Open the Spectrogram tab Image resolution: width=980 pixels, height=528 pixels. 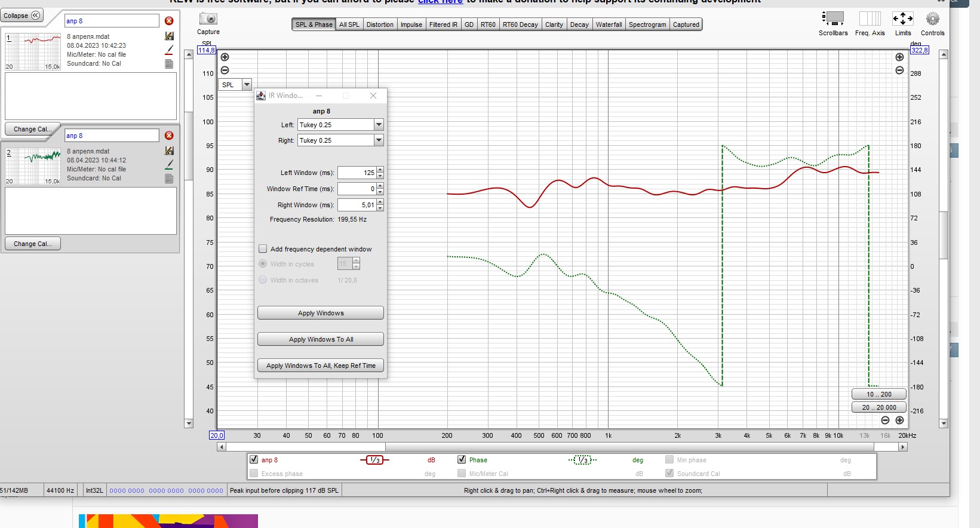click(x=647, y=24)
